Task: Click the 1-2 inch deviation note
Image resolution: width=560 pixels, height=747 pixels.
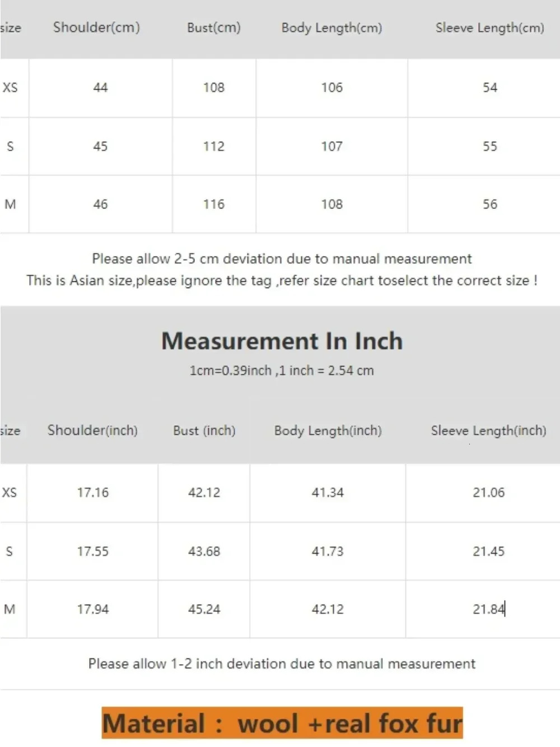Action: pyautogui.click(x=282, y=664)
